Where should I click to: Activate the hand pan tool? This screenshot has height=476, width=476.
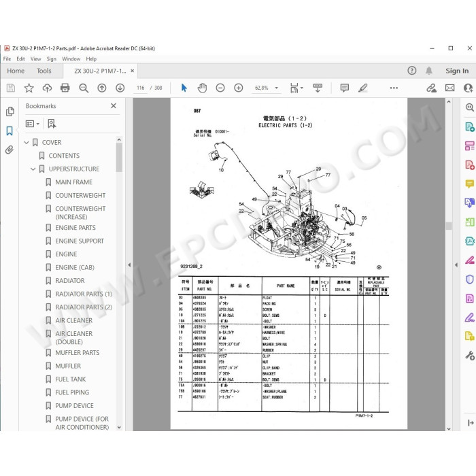[202, 88]
